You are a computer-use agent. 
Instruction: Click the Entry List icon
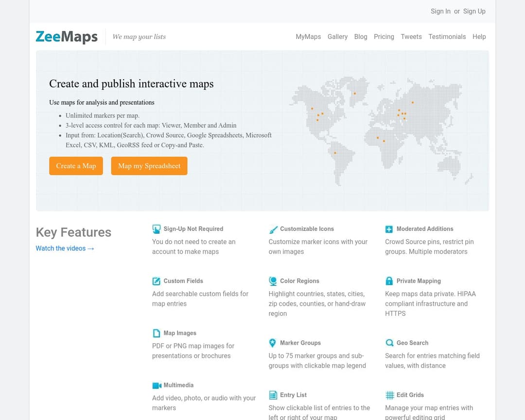coord(273,395)
